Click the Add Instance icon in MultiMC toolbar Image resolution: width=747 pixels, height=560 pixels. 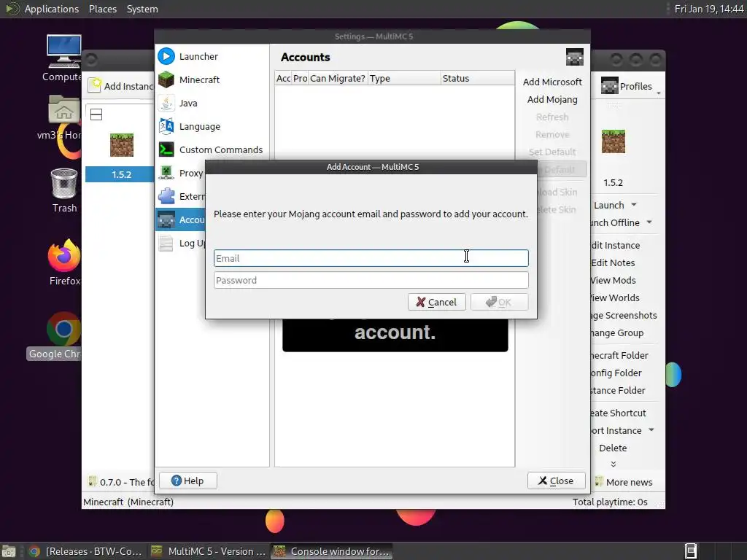point(96,85)
